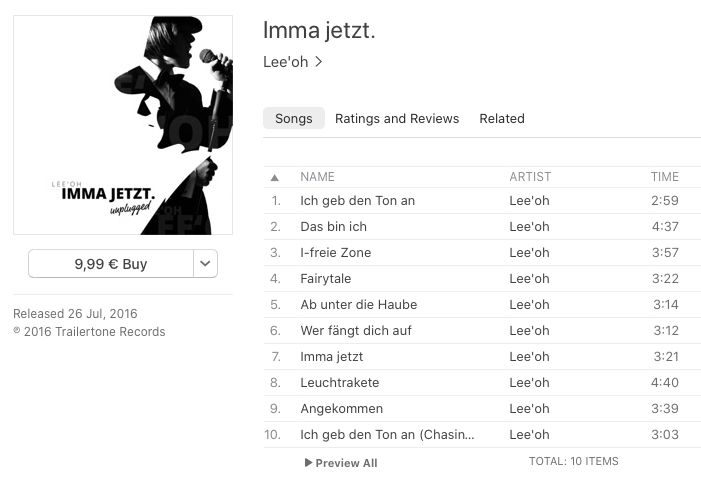701x489 pixels.
Task: Buy the album for 9,99 €
Action: tap(111, 264)
